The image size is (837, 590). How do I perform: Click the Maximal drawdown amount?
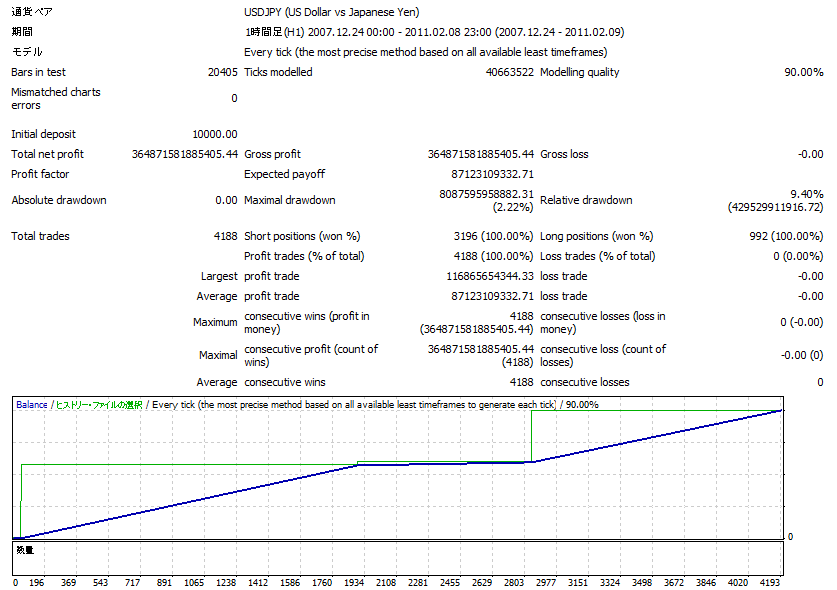click(486, 194)
